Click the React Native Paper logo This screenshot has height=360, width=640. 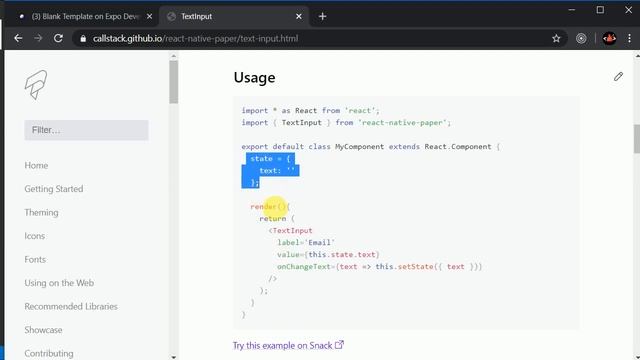pyautogui.click(x=36, y=85)
